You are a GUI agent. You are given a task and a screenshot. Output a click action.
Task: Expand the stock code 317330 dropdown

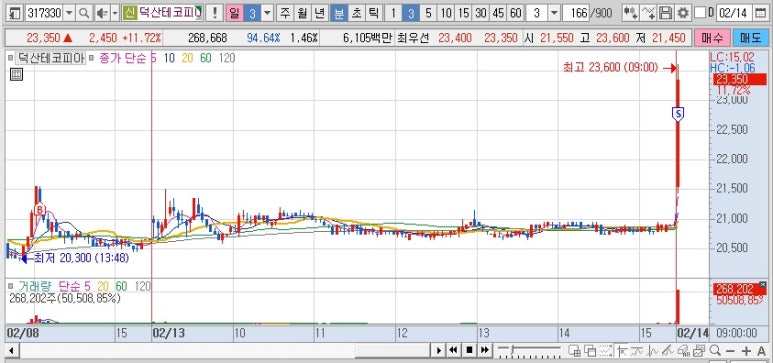pos(70,13)
